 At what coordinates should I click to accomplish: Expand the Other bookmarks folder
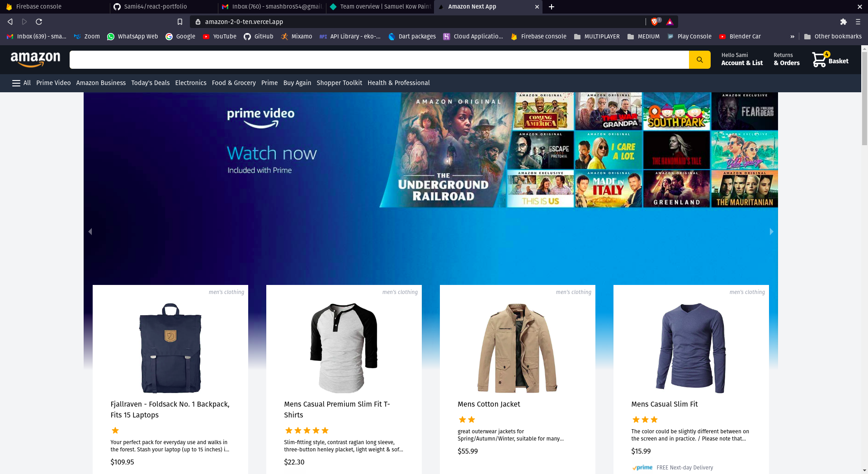[x=833, y=37]
